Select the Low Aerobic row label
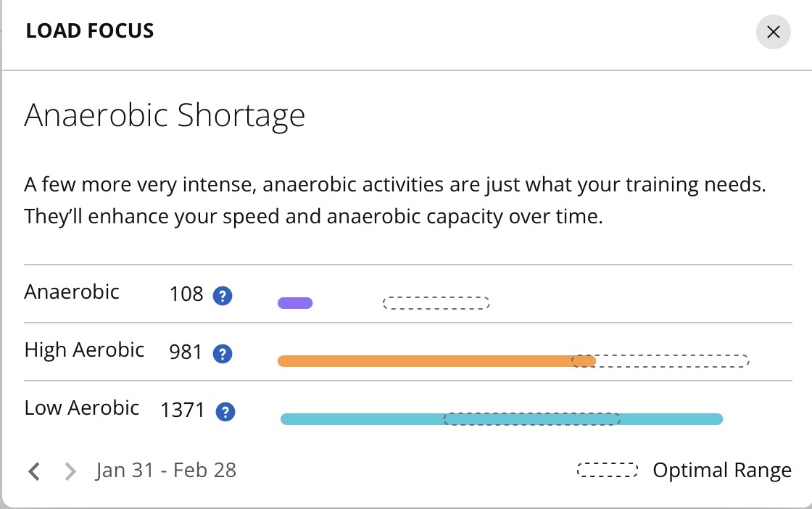The width and height of the screenshot is (812, 509). (x=82, y=408)
